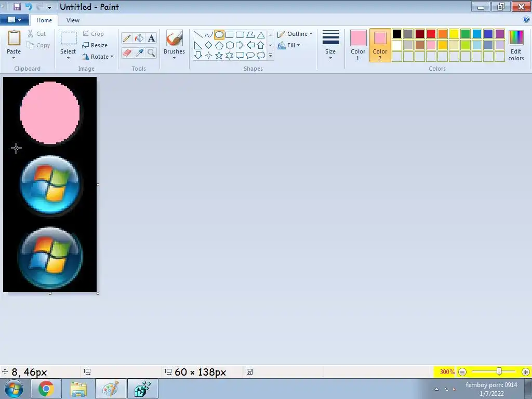Choose the Cloud callout shape

pyautogui.click(x=261, y=55)
